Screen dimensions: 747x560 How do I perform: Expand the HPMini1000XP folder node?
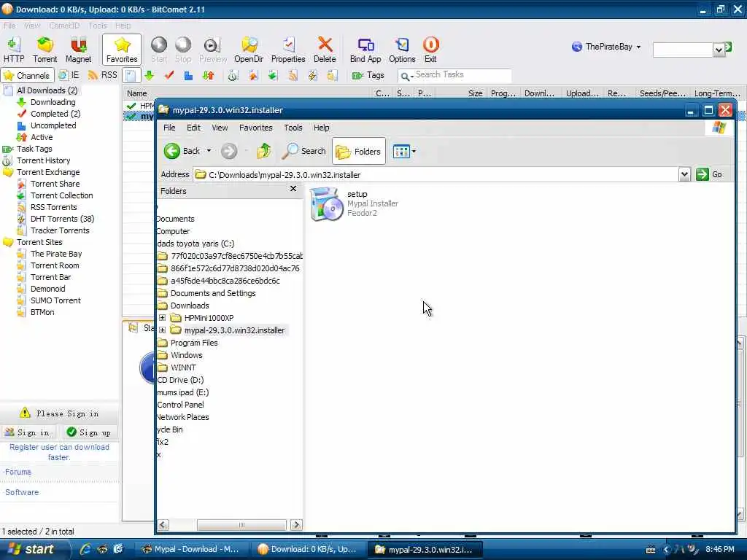tap(162, 318)
